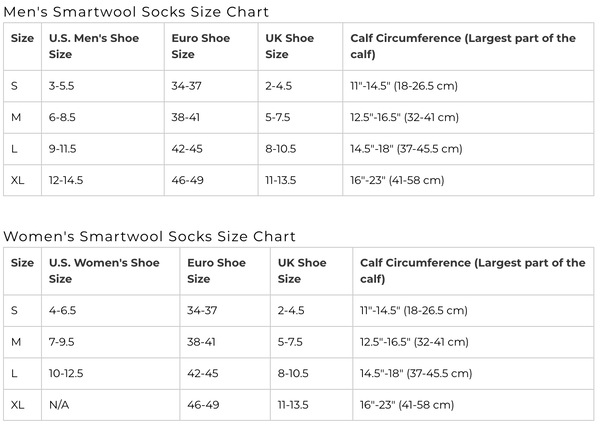Select women's 10-12.5 shoe size cell
Screen dimensions: 600x430
click(x=66, y=373)
